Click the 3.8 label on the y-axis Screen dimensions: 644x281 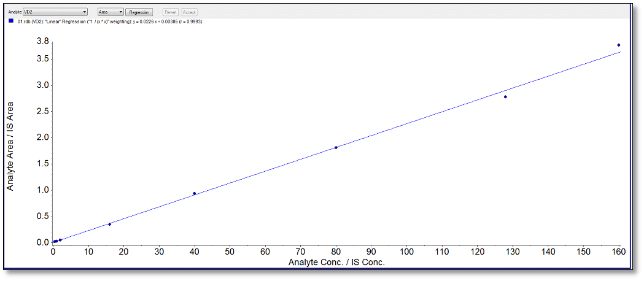[42, 41]
